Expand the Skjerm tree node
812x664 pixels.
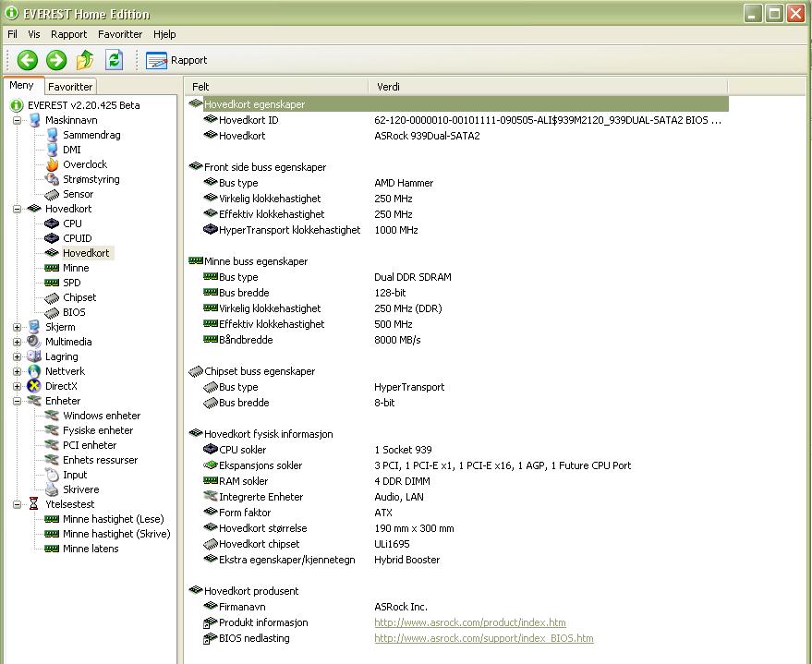17,327
